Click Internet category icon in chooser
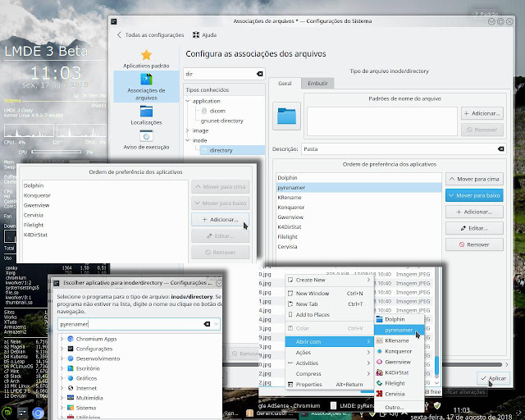Image resolution: width=525 pixels, height=420 pixels. (71, 388)
